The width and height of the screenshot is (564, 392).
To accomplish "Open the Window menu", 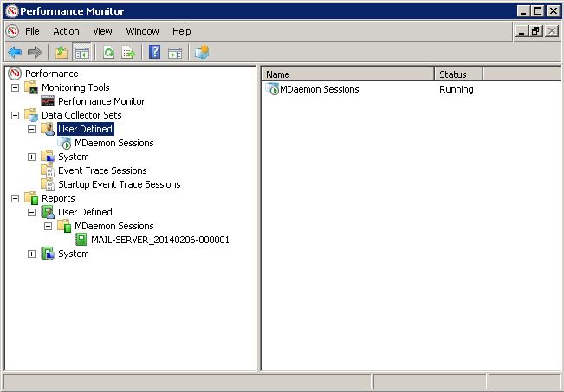I will click(142, 31).
